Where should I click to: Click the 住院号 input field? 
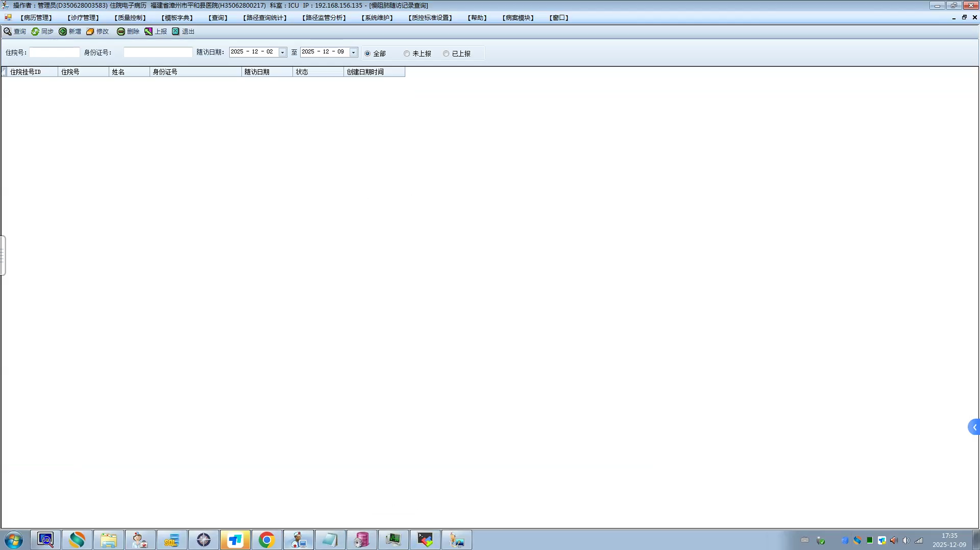coord(54,52)
